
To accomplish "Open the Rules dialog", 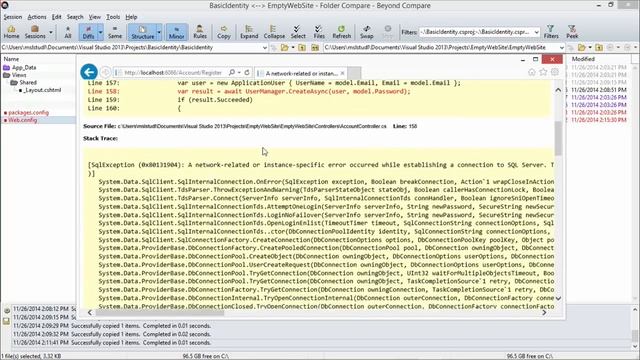I will click(200, 32).
